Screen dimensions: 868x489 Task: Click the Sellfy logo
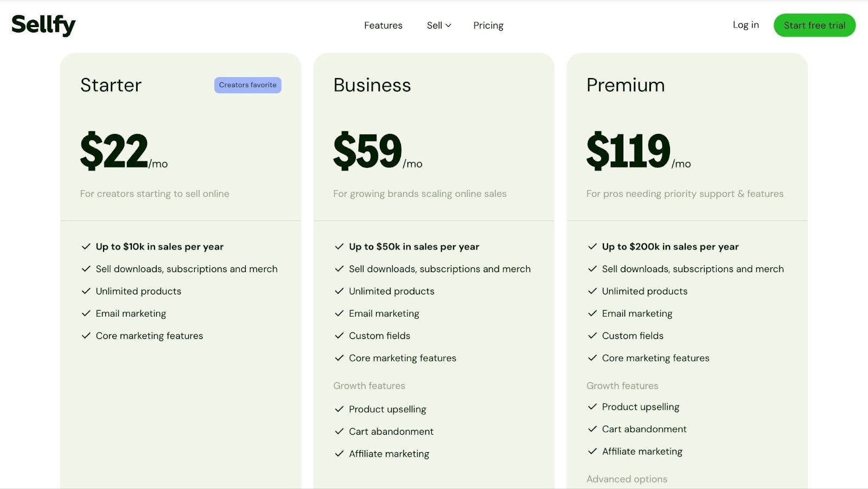coord(43,24)
